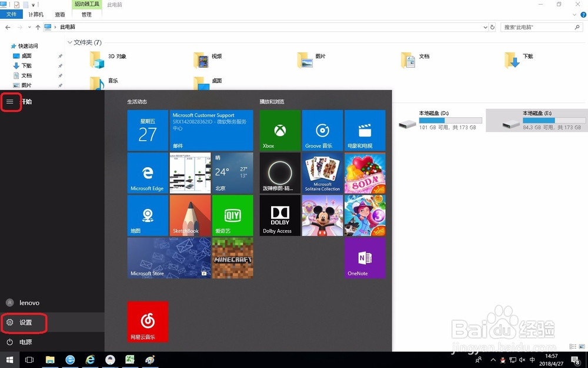Click the muted volume tray icon

coord(522,360)
